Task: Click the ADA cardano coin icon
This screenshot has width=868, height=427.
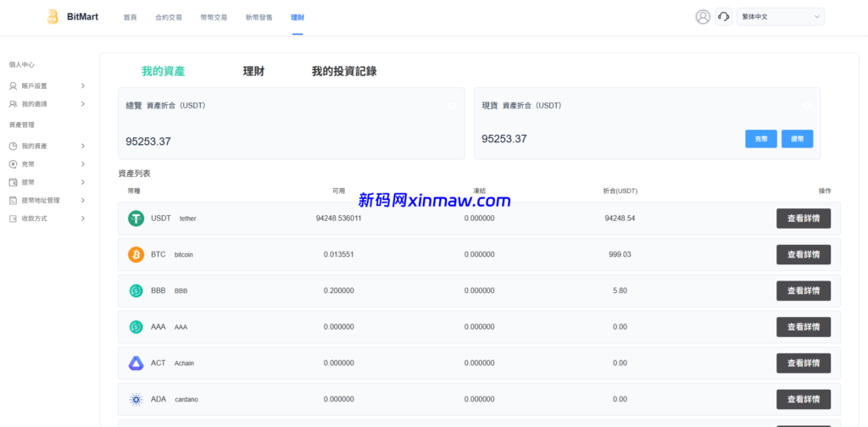Action: point(136,399)
